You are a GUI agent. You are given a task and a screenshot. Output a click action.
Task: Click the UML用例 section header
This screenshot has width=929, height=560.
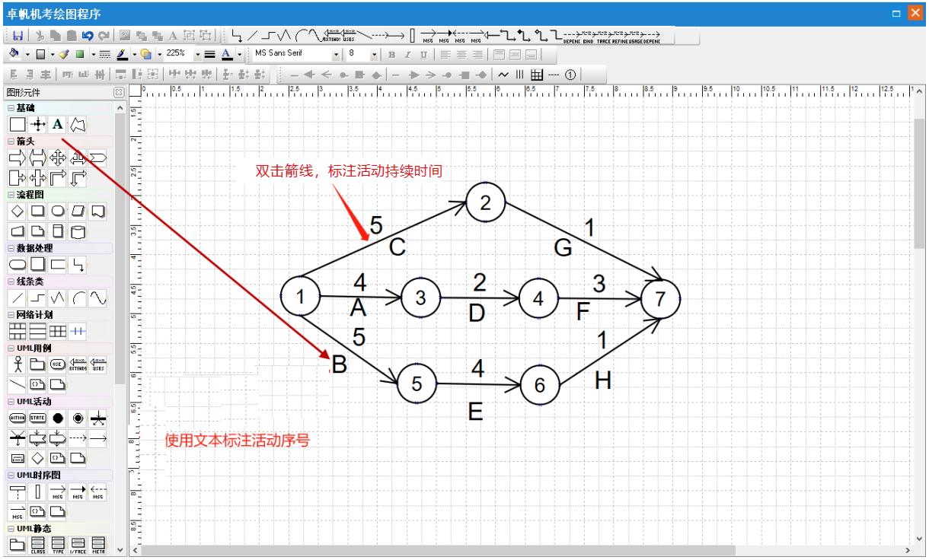click(x=59, y=348)
